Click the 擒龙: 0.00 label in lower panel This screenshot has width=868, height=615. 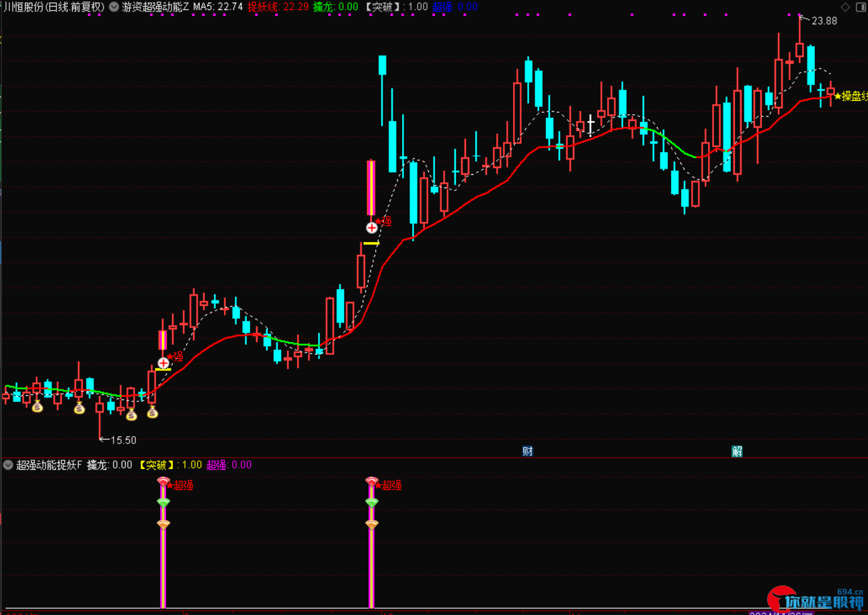pyautogui.click(x=110, y=464)
